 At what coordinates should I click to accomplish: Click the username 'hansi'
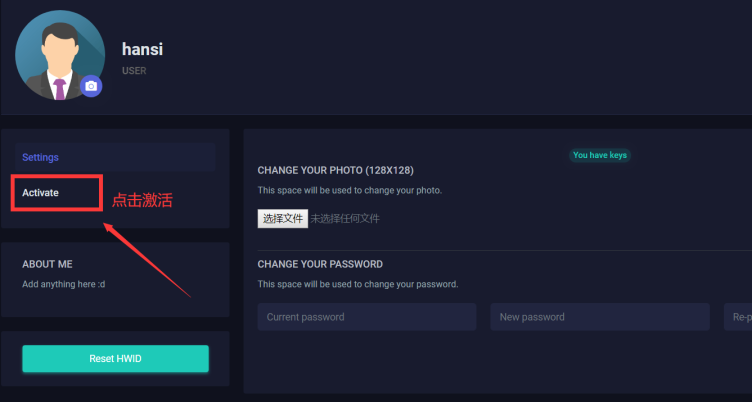pos(142,48)
